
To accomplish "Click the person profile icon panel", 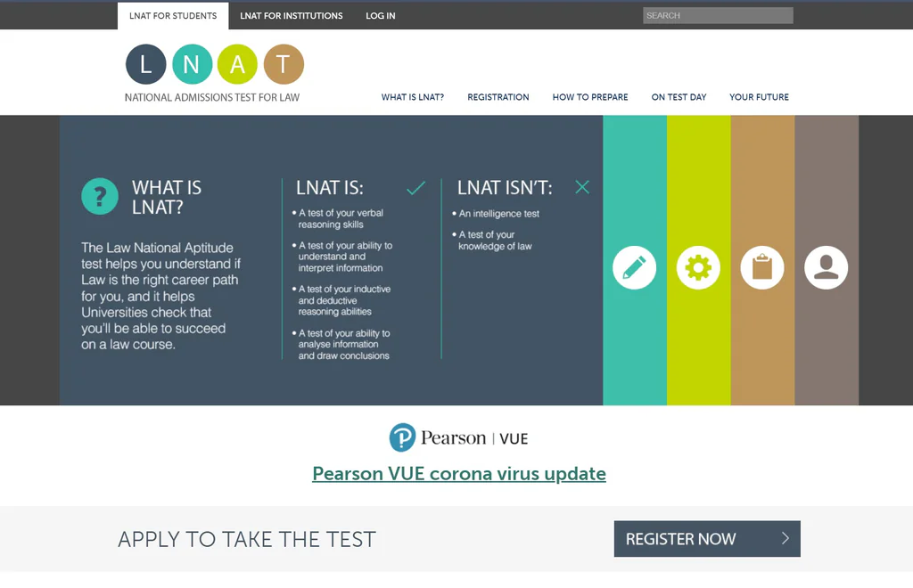I will (827, 267).
